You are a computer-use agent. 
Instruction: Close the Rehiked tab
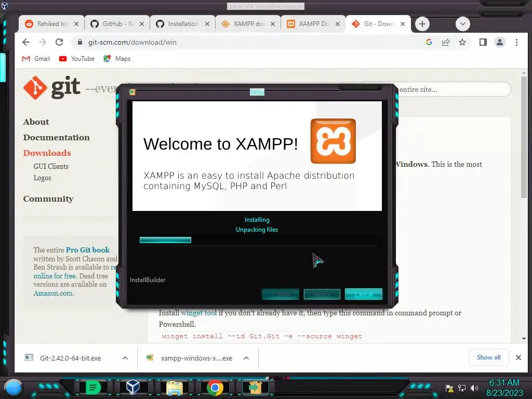pos(76,24)
